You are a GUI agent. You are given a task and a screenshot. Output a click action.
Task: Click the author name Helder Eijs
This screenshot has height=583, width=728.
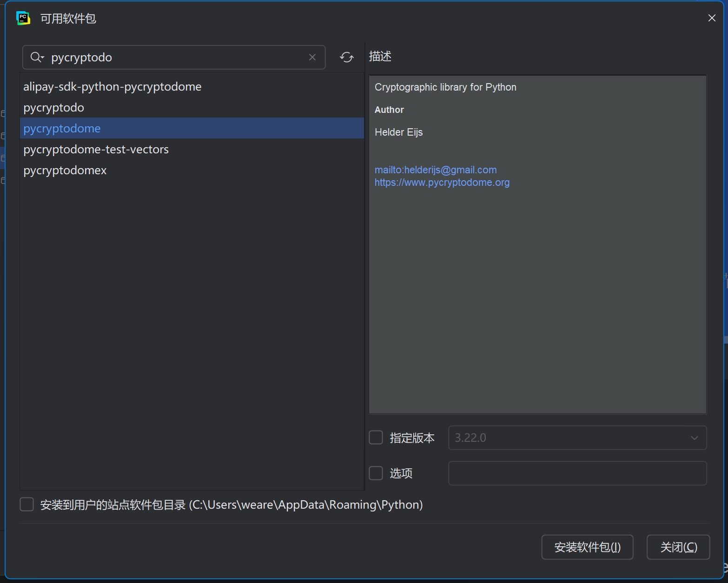pyautogui.click(x=399, y=132)
